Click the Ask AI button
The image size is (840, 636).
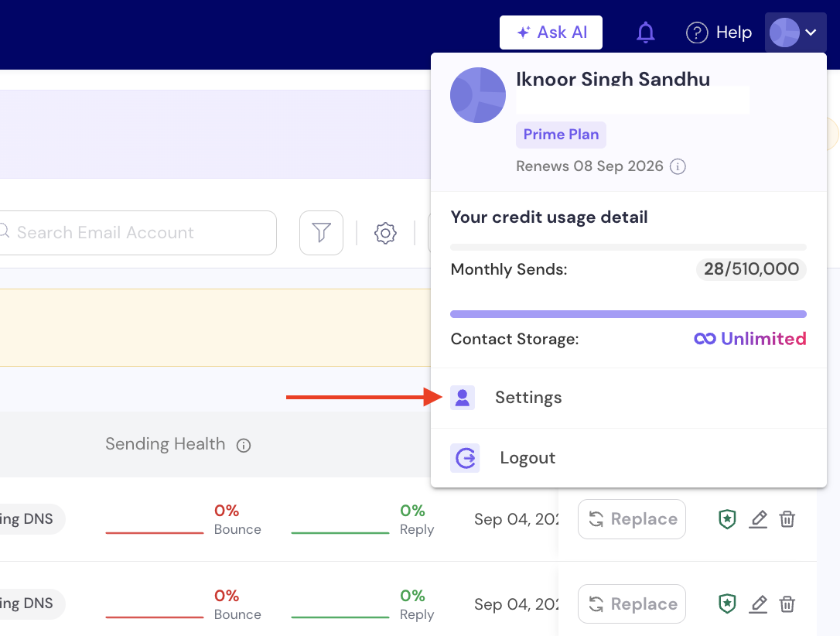click(551, 32)
